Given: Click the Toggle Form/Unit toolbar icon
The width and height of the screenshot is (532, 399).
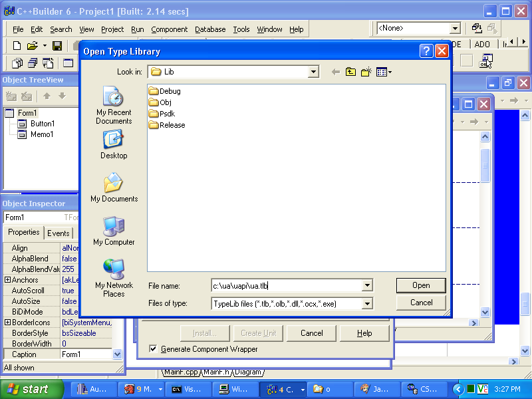Looking at the screenshot, I should (x=48, y=63).
